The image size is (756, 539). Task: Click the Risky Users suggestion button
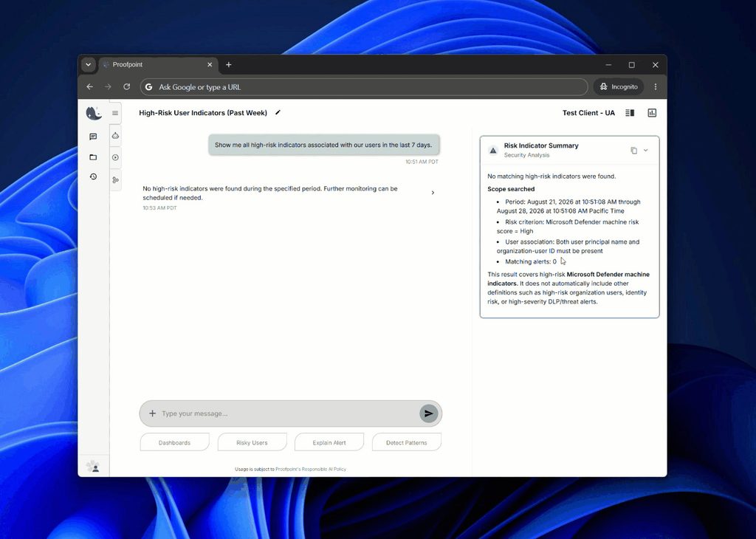252,442
